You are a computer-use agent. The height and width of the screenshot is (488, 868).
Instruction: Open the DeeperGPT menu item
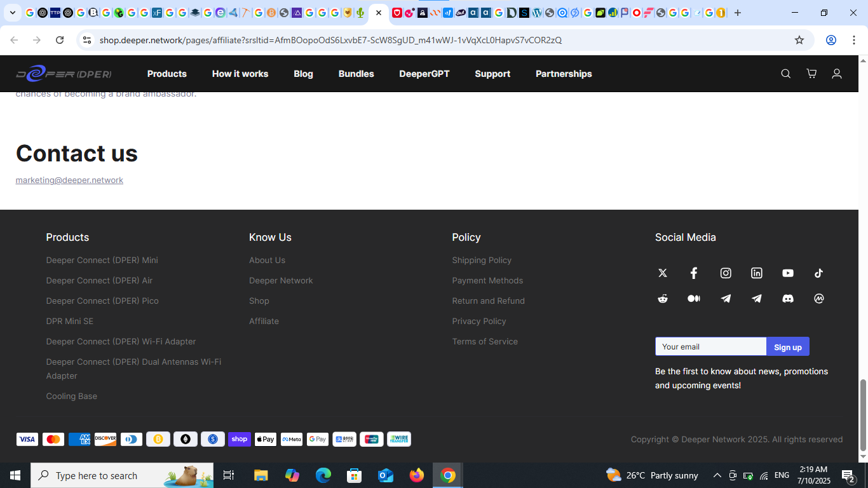(x=424, y=74)
